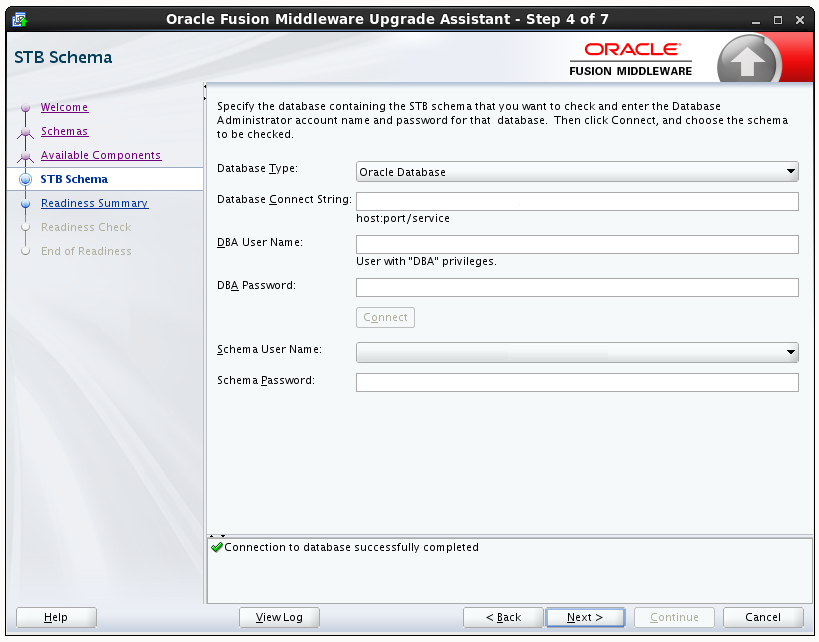The image size is (819, 642).
Task: Click the 'User with "DBA" privileges.' hint
Action: pos(426,261)
